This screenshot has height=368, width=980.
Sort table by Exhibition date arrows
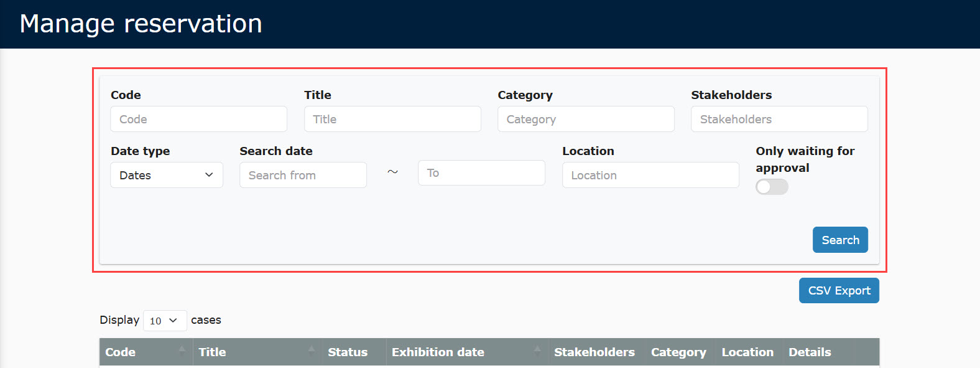(537, 351)
